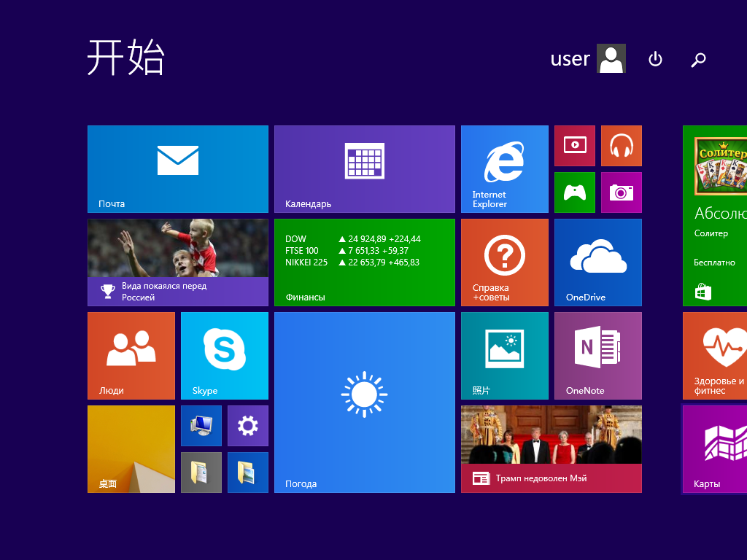
Task: Open the Погода weather tile
Action: point(364,402)
